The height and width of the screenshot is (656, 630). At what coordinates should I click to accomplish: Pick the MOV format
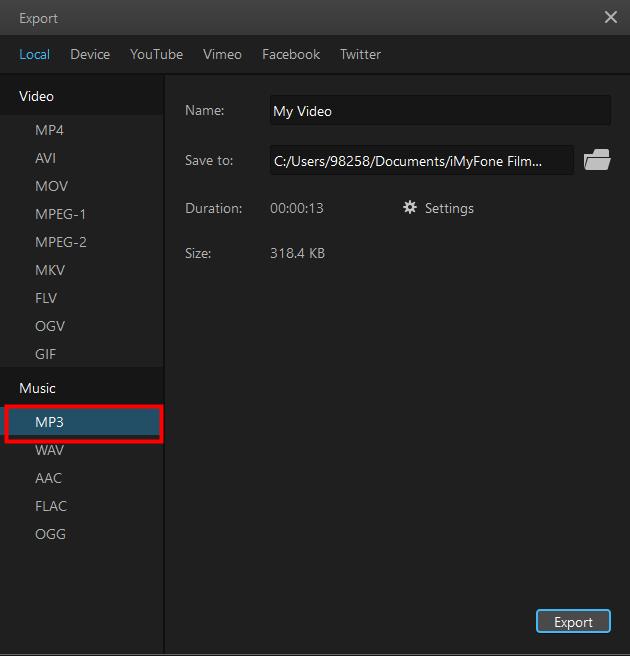point(51,186)
